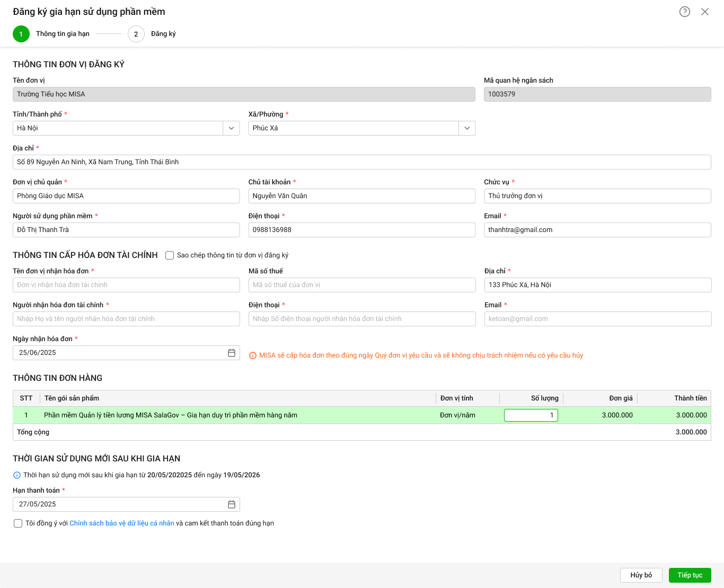Click step 1 green circle indicator
Screen dimensions: 724x588
[x=21, y=34]
